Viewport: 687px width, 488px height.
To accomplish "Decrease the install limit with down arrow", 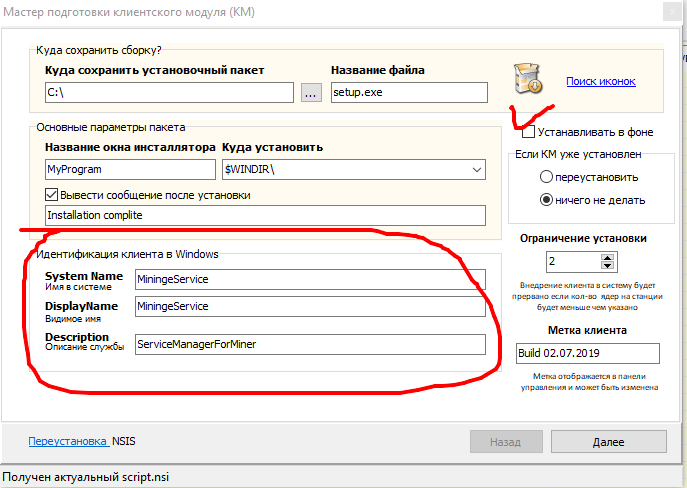I will (x=607, y=265).
